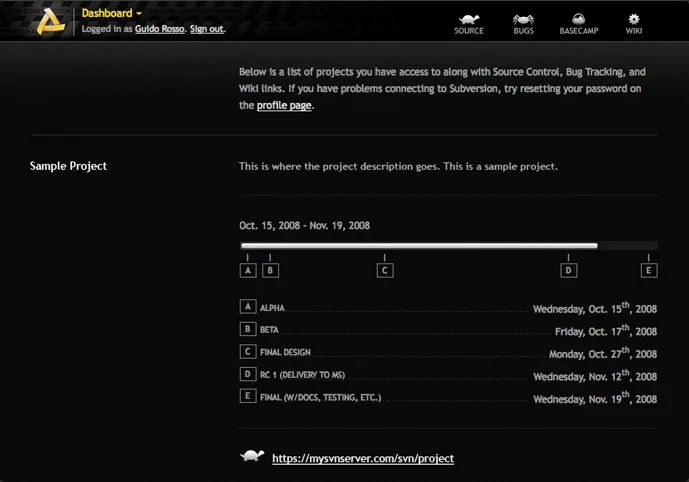Click date range Oct. 15, 2008 - Nov. 19, 2008
The width and height of the screenshot is (689, 482).
coord(305,226)
